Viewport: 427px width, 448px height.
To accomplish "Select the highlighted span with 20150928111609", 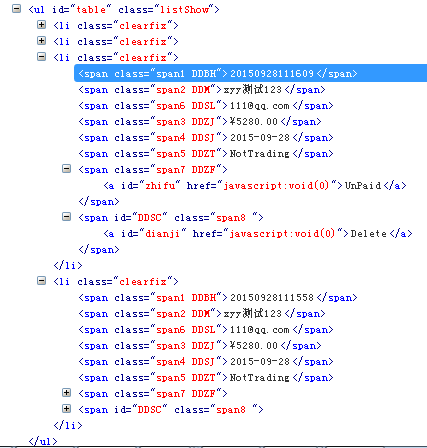I will pos(218,73).
